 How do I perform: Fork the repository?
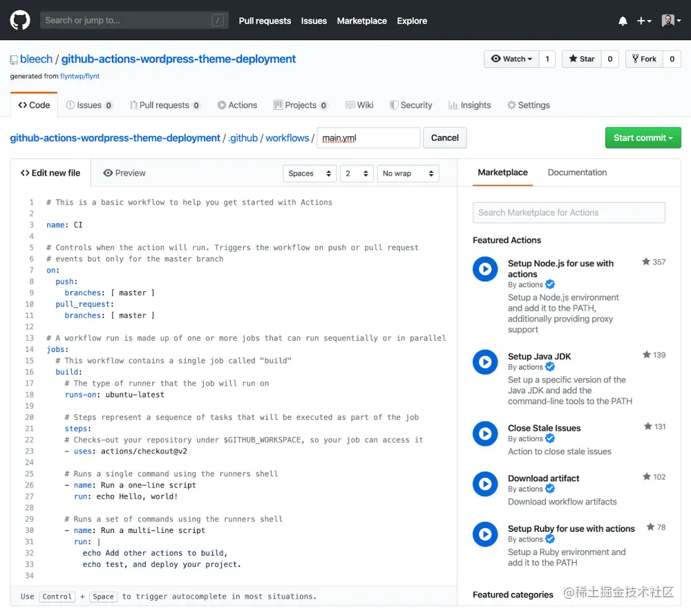(x=643, y=59)
